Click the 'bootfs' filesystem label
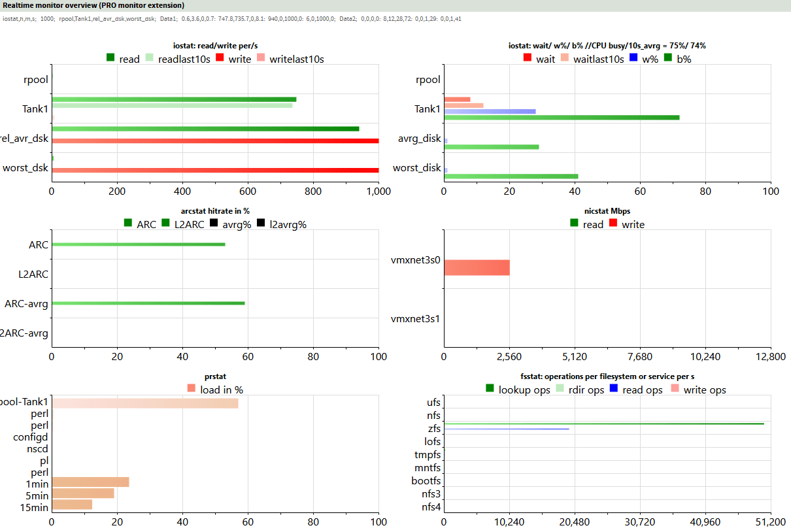Image resolution: width=791 pixels, height=532 pixels. 426,481
